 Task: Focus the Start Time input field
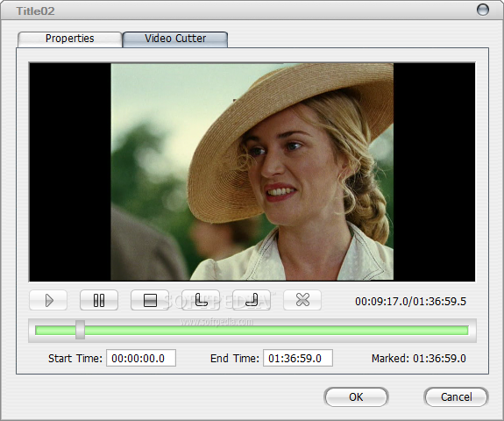click(x=141, y=358)
